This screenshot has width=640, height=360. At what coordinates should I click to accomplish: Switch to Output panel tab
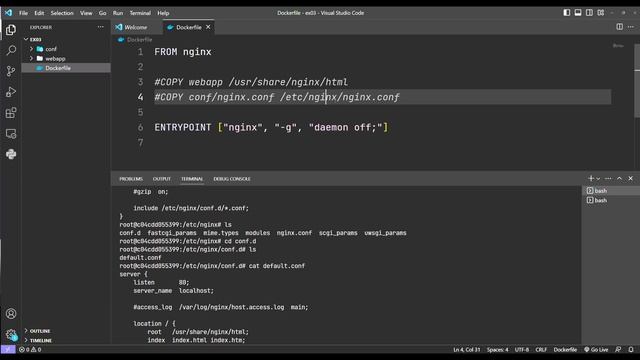[162, 179]
